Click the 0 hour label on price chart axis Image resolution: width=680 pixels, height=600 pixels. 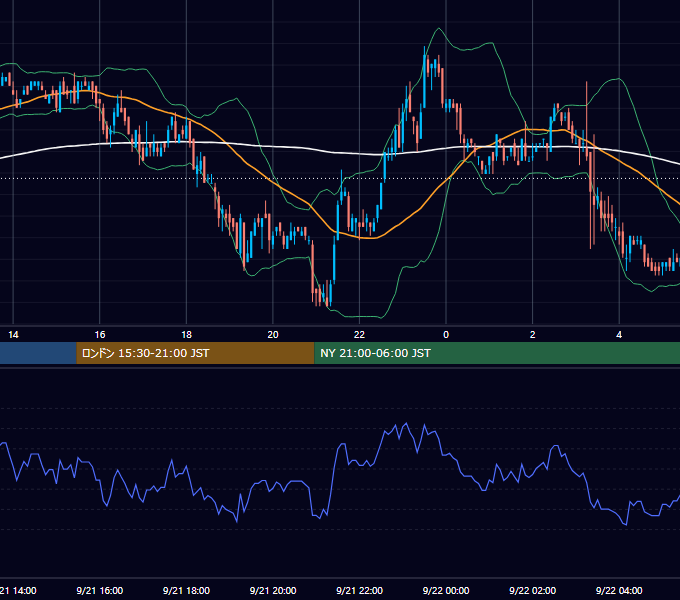tap(446, 335)
